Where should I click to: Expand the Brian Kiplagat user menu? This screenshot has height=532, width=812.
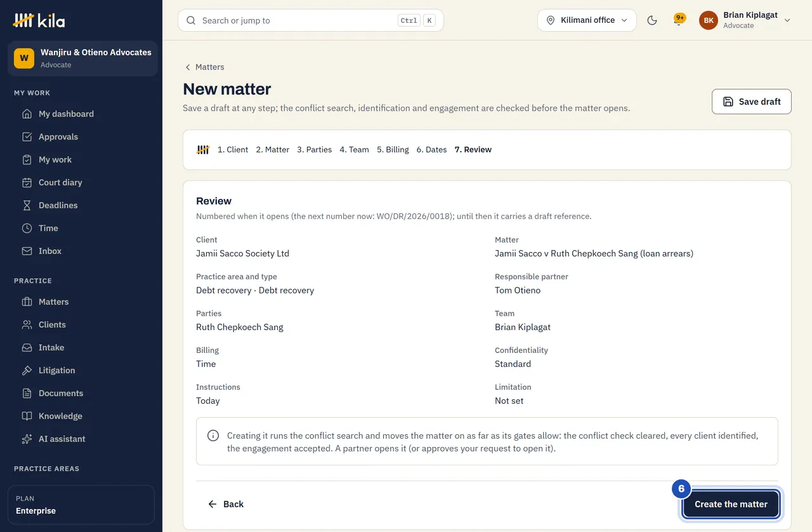click(x=745, y=20)
